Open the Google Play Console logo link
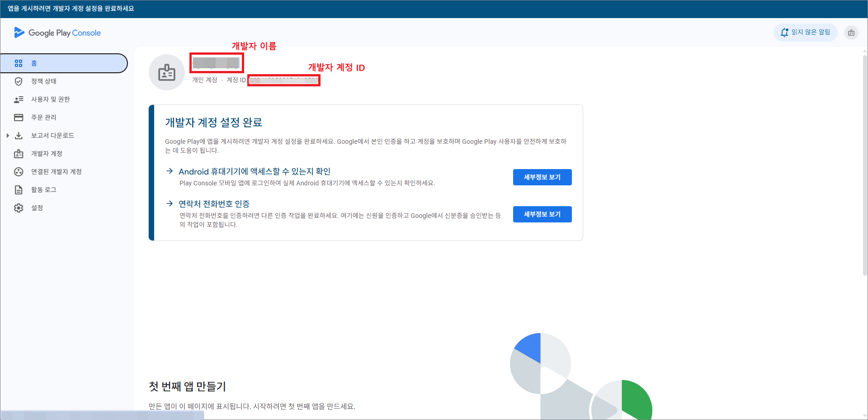This screenshot has width=868, height=420. [x=57, y=33]
